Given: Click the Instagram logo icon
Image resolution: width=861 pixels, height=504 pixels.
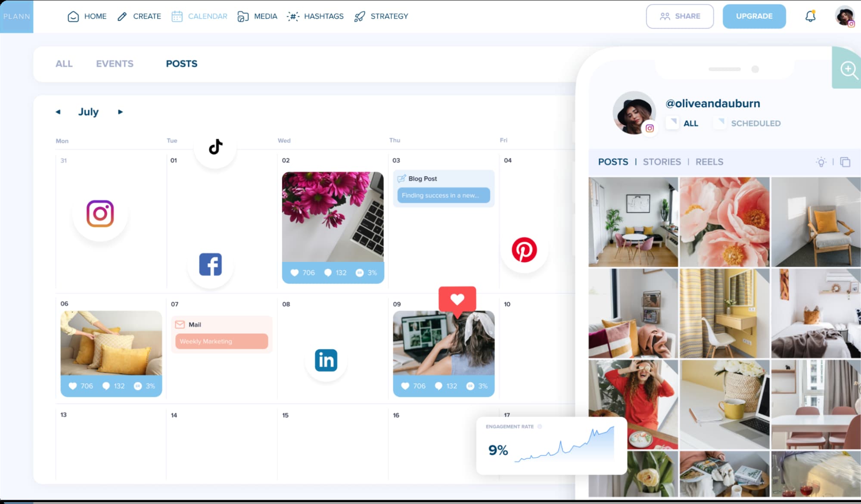Looking at the screenshot, I should pyautogui.click(x=100, y=214).
